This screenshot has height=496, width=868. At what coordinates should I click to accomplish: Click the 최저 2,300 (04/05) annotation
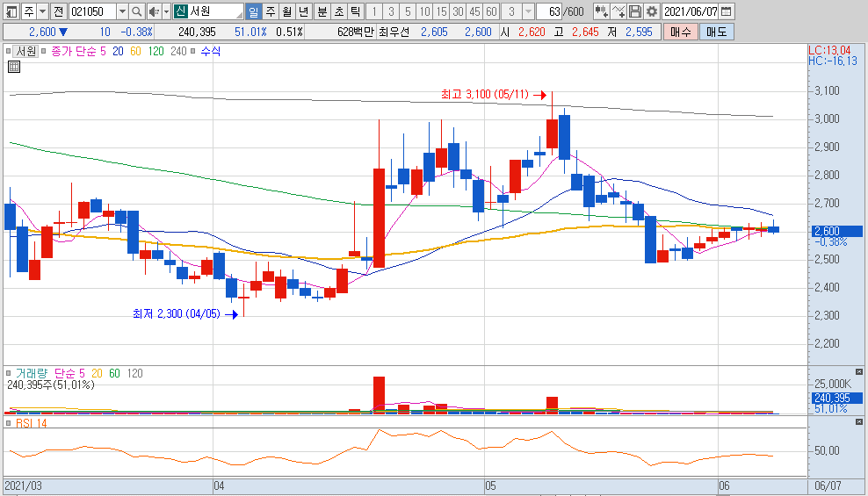[176, 314]
